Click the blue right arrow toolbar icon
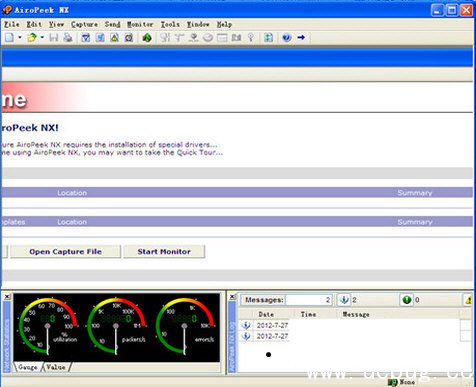The height and width of the screenshot is (387, 476). 301,38
